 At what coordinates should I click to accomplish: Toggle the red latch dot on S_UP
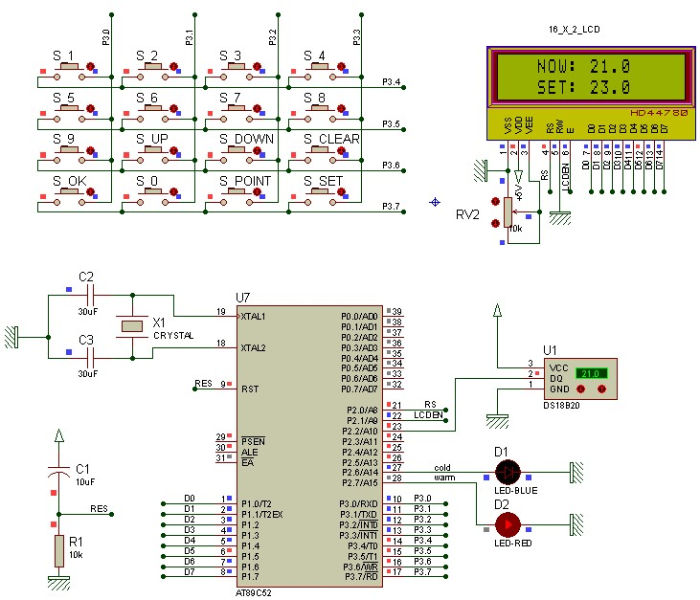click(x=174, y=150)
